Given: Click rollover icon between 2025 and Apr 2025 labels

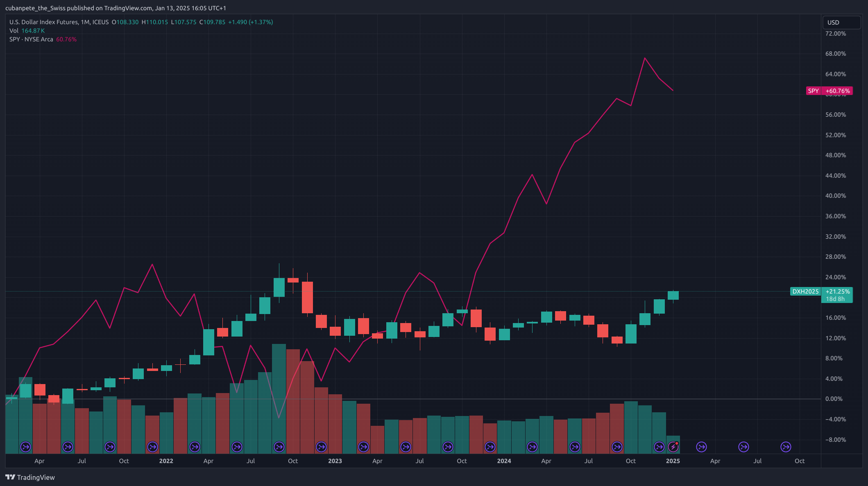Looking at the screenshot, I should 701,447.
